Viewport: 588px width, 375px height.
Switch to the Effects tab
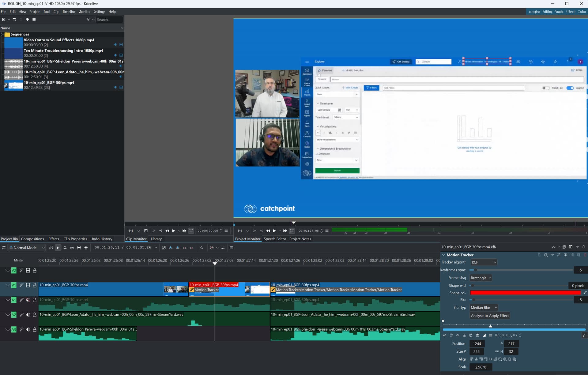tap(54, 239)
